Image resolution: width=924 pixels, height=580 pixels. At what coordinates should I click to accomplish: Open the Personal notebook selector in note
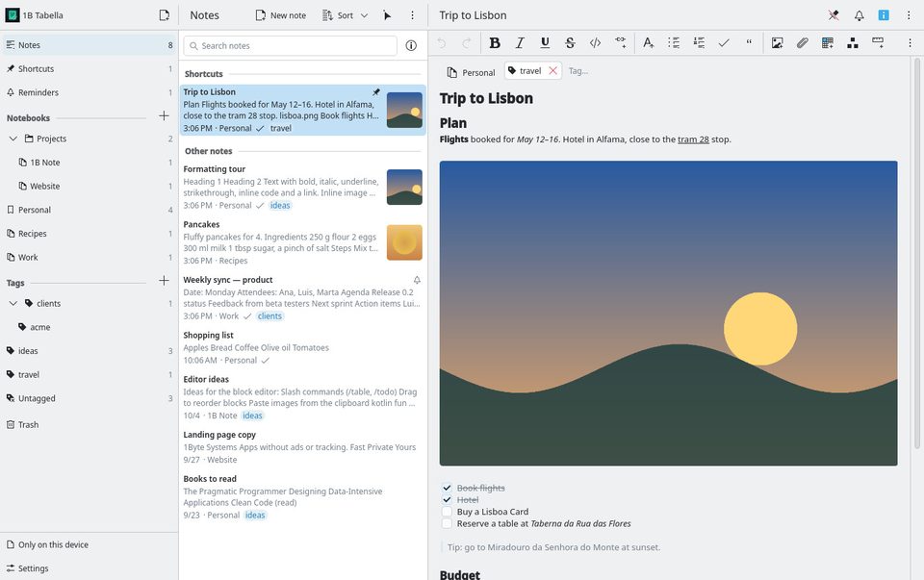coord(471,72)
